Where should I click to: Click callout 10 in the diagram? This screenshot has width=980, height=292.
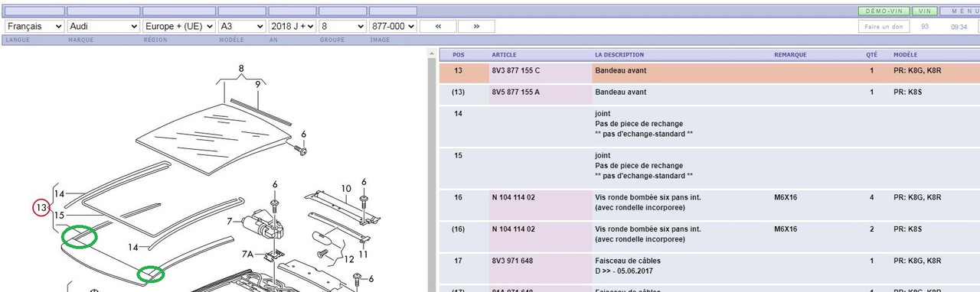click(x=346, y=188)
